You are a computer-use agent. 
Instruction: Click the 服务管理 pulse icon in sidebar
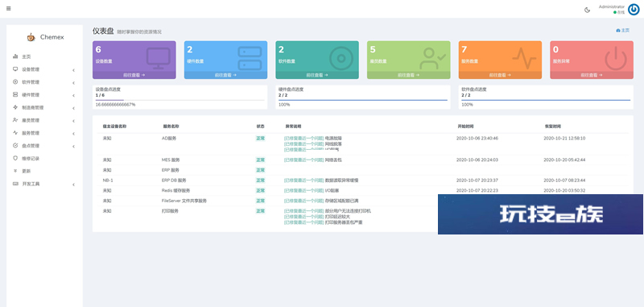click(x=15, y=133)
